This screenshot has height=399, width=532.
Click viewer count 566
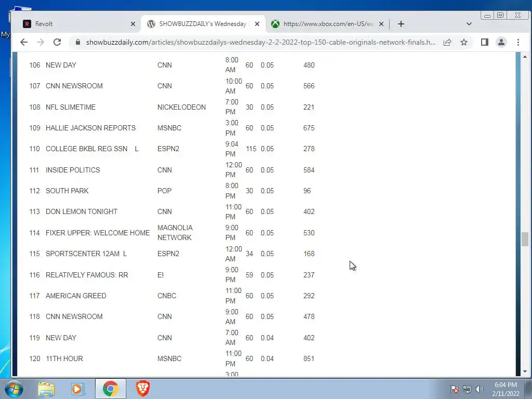309,86
